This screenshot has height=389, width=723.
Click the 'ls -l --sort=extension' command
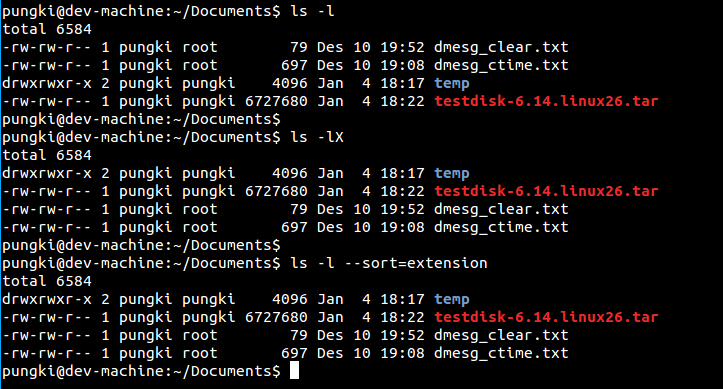(389, 263)
